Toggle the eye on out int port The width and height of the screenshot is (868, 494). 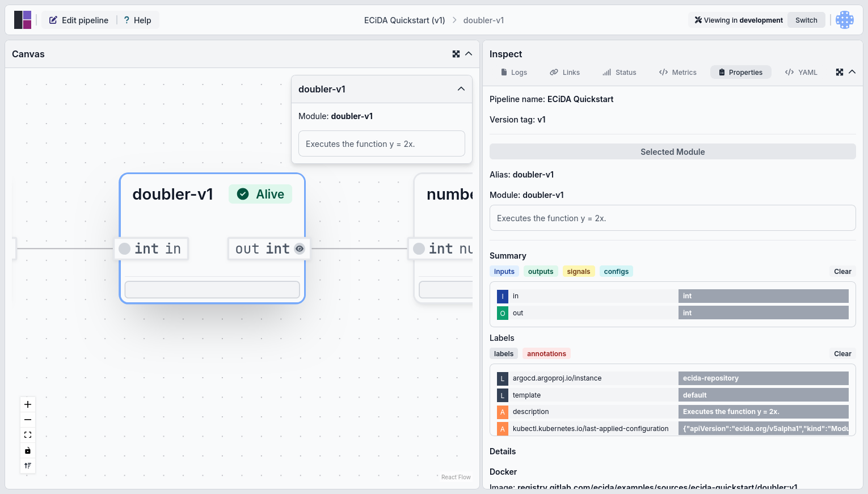300,248
